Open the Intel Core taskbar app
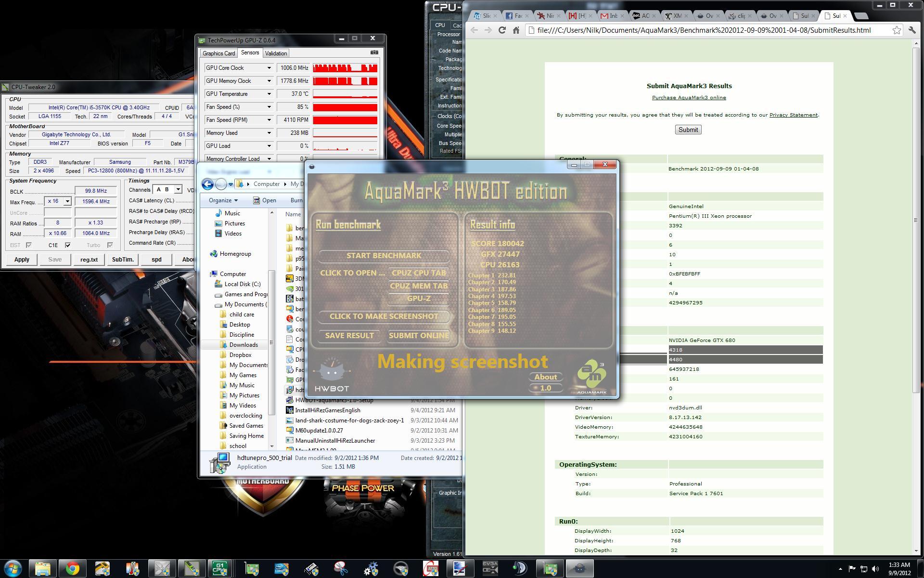924x578 pixels. click(282, 569)
